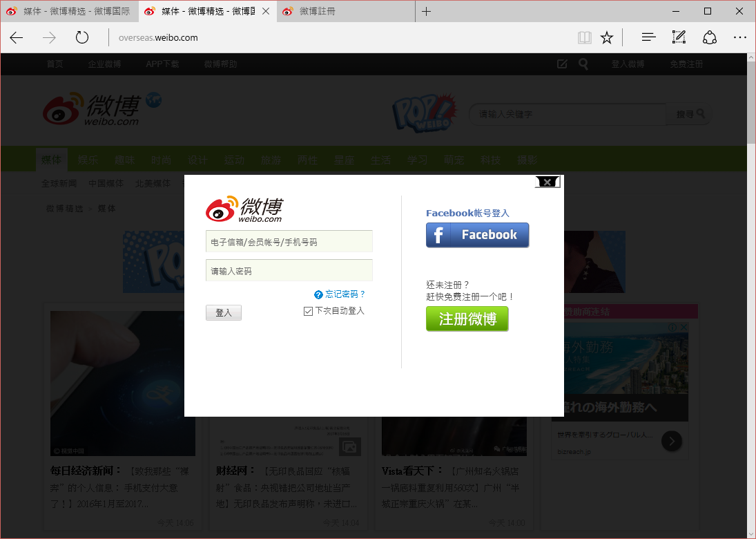Click 登入微博 in top bar
The height and width of the screenshot is (539, 756).
click(x=628, y=64)
